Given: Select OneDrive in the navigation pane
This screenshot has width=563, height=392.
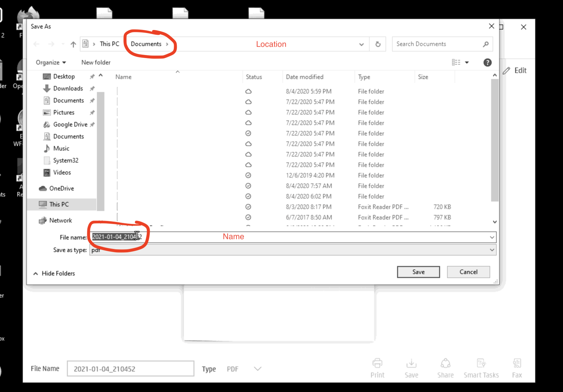Looking at the screenshot, I should [61, 188].
